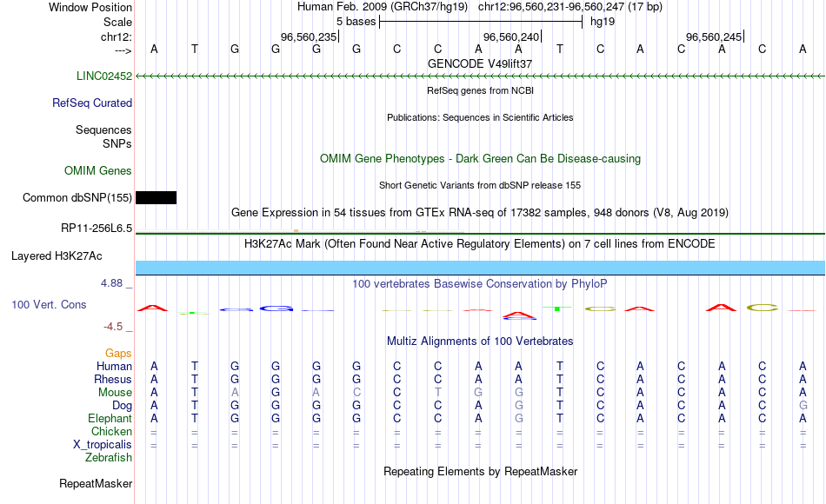
Task: Click the SNPs track label
Action: 117,143
